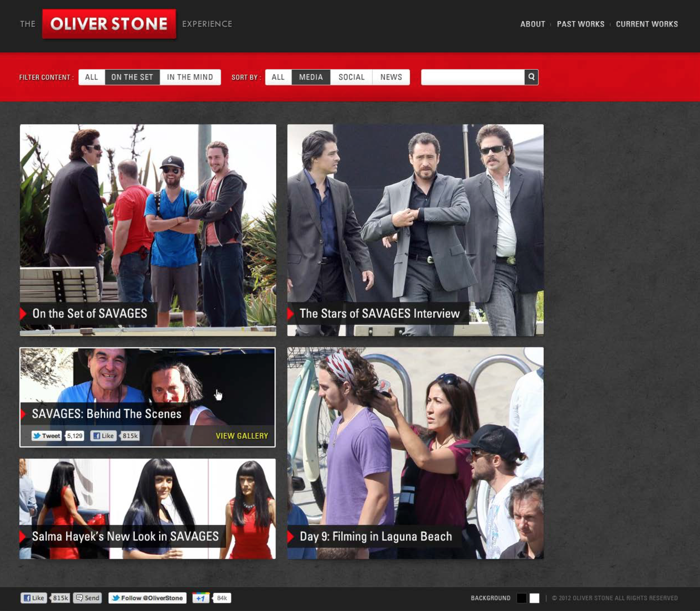Filter content by On The Set
The image size is (700, 611).
pos(132,77)
